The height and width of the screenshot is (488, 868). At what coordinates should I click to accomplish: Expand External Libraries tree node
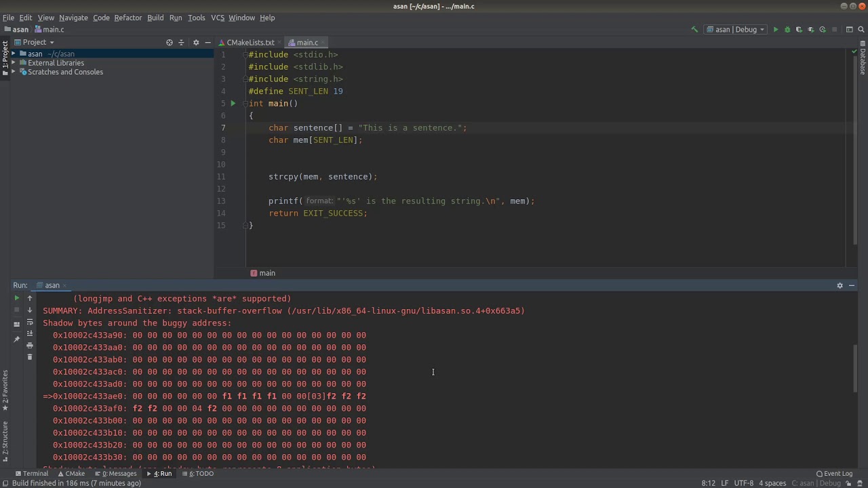14,63
